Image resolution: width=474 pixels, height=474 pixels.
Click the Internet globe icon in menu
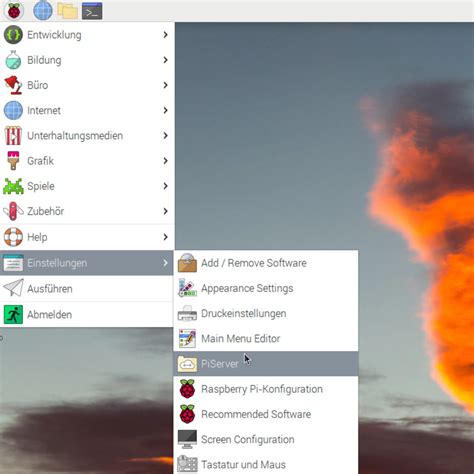click(13, 110)
